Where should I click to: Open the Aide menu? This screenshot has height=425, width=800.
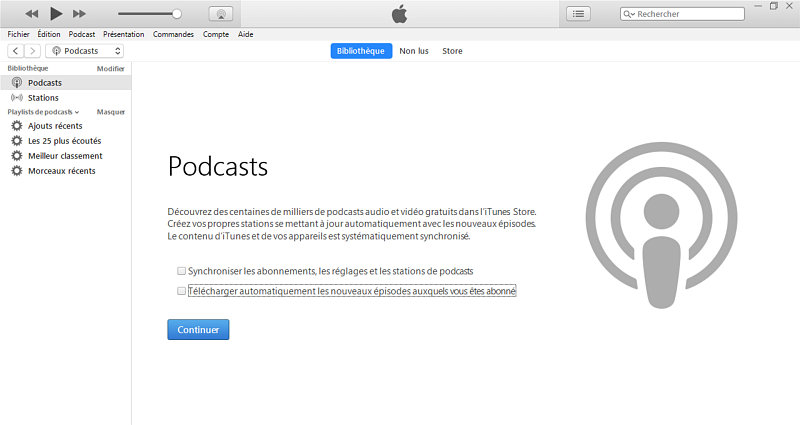(x=245, y=34)
